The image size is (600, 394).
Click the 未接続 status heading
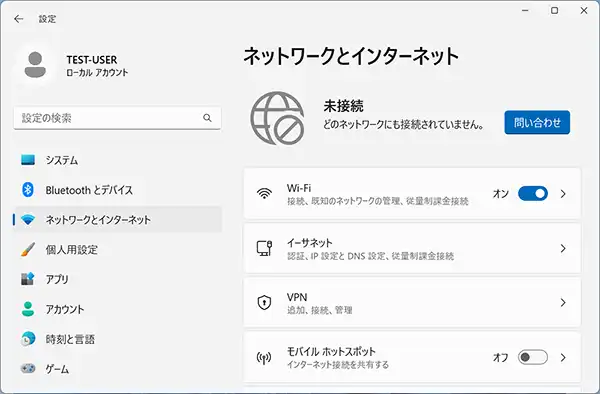[x=344, y=106]
